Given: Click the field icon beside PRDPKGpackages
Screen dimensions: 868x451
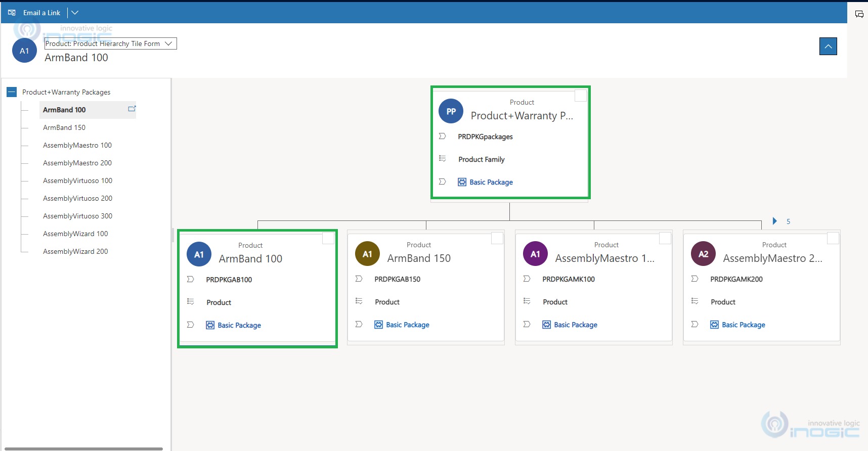Looking at the screenshot, I should click(x=443, y=136).
